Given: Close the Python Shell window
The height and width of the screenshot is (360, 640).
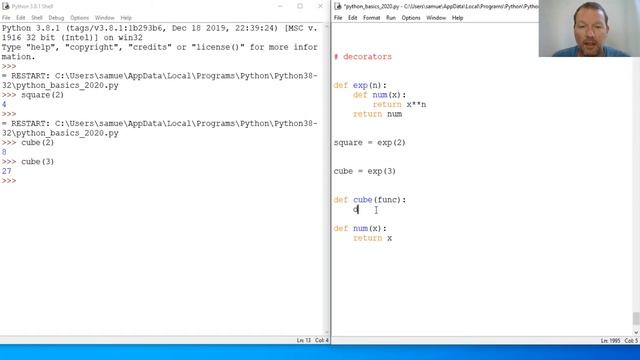Looking at the screenshot, I should click(x=320, y=6).
